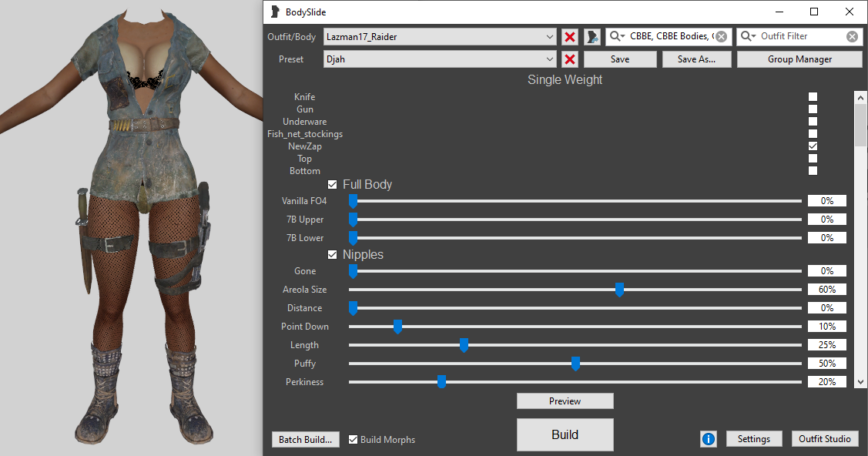
Task: Click the Preview button
Action: (565, 401)
